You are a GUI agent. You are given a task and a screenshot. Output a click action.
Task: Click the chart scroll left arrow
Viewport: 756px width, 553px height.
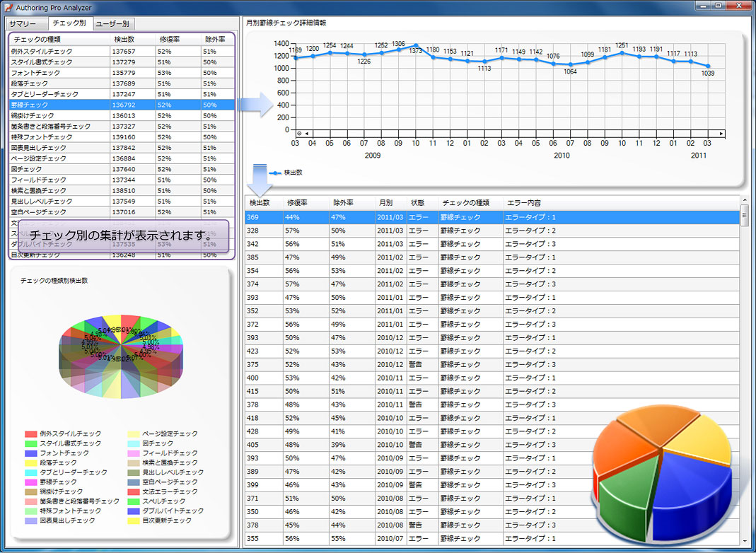click(x=308, y=133)
